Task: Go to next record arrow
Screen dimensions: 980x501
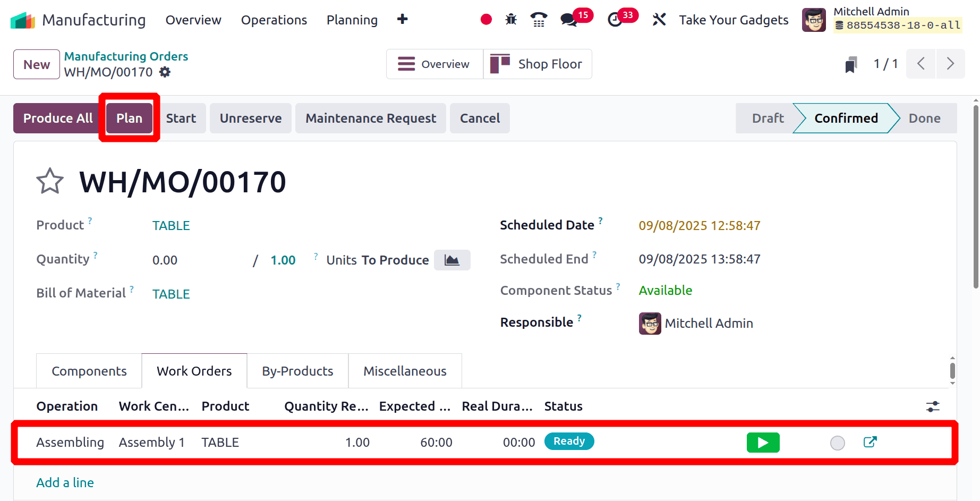Action: click(951, 64)
